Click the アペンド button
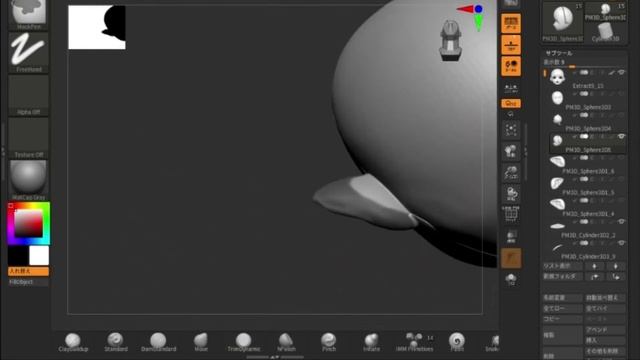The image size is (640, 360). [x=605, y=330]
